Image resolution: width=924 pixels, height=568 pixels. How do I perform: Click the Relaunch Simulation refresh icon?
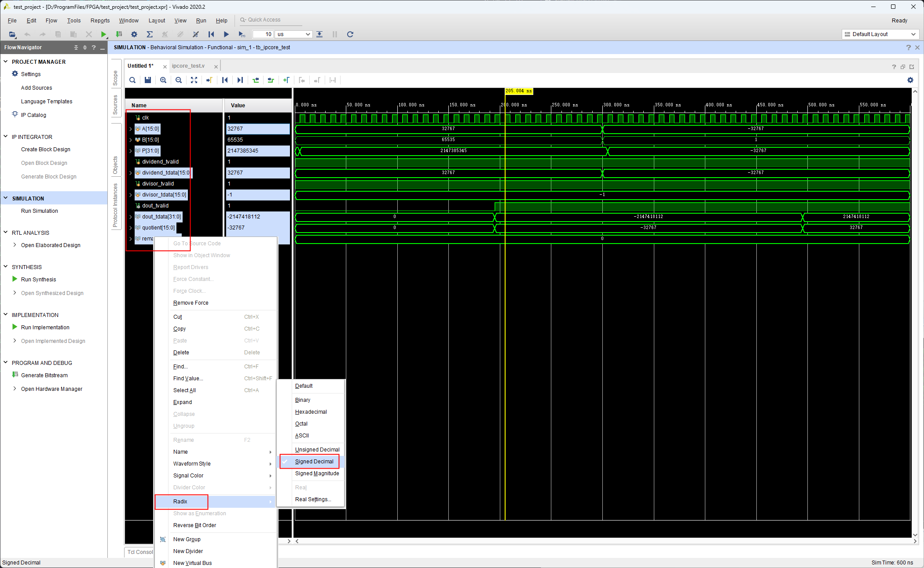(x=350, y=34)
